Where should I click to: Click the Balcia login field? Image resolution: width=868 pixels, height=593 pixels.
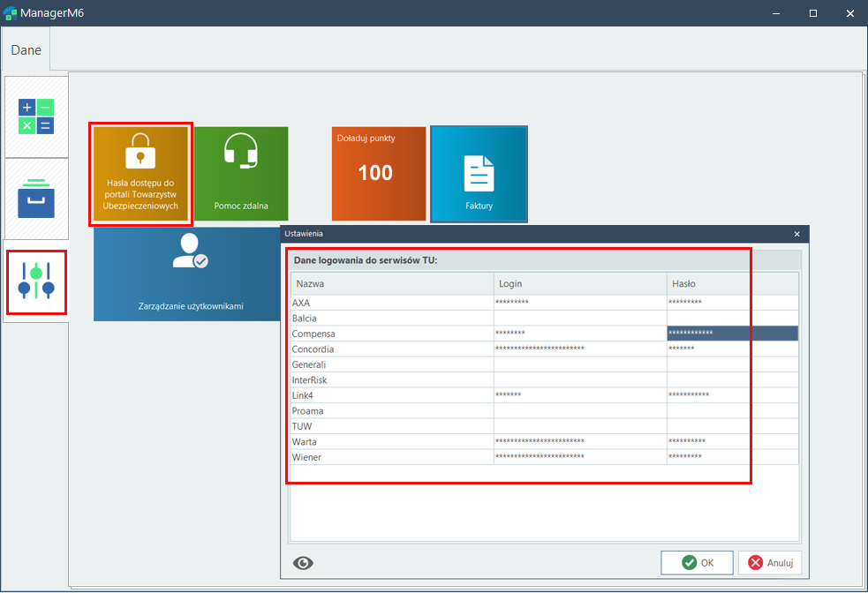pyautogui.click(x=580, y=318)
